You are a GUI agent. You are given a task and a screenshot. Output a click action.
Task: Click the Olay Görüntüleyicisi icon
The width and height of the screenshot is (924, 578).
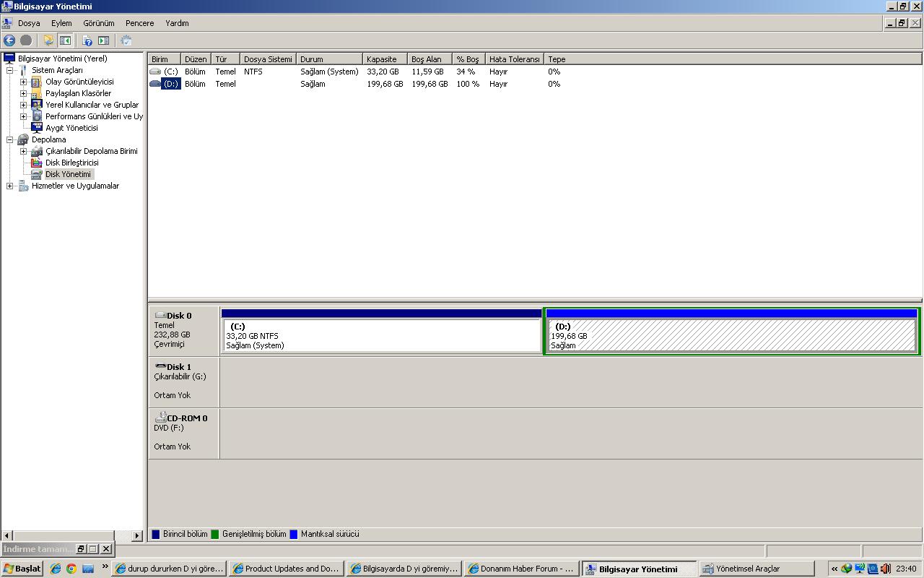point(37,82)
